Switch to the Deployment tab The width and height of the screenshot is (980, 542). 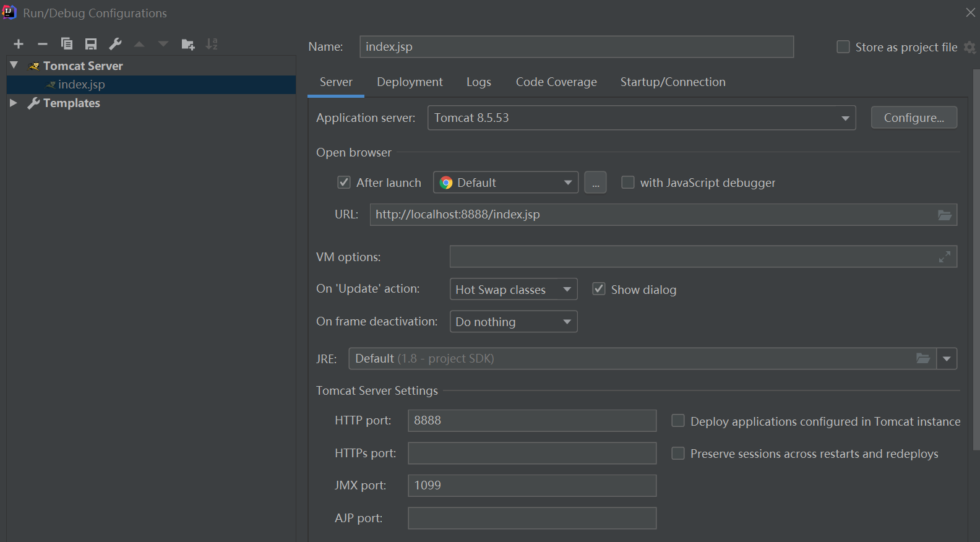pyautogui.click(x=410, y=82)
